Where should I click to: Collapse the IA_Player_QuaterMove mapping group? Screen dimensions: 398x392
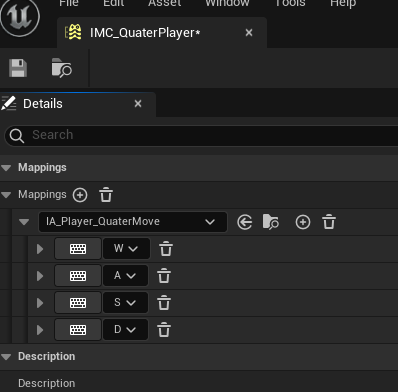tap(24, 222)
